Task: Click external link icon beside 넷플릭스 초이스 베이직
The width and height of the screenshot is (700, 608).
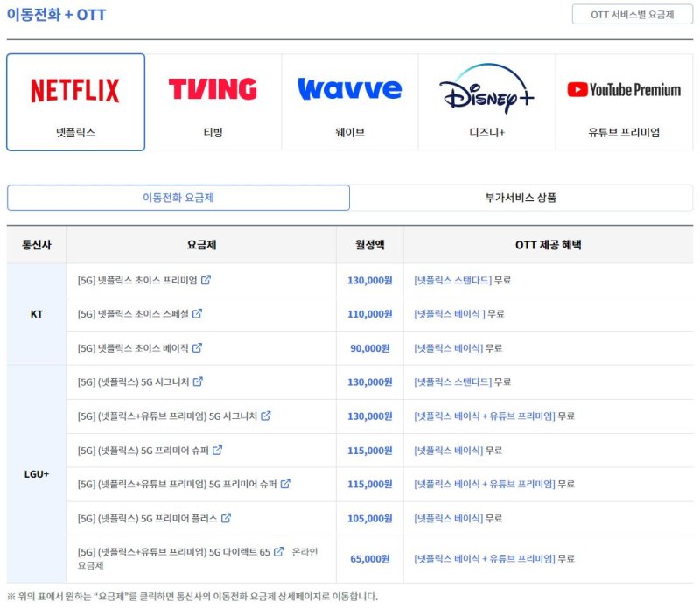Action: [x=197, y=348]
